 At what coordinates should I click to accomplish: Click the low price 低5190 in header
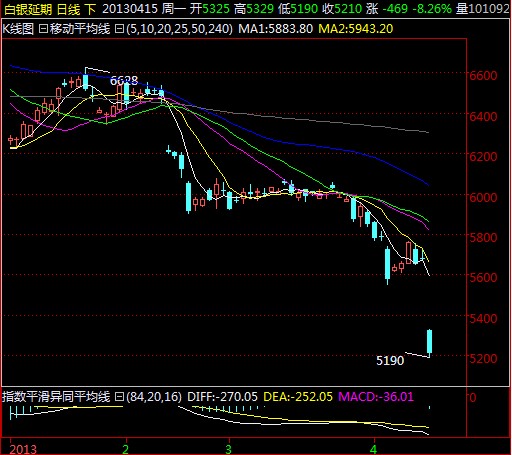coord(298,9)
